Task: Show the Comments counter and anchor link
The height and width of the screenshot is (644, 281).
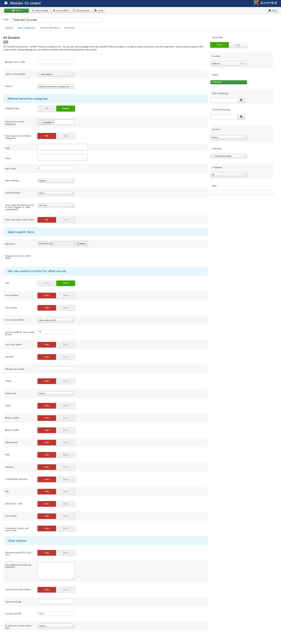Action: pos(66,528)
